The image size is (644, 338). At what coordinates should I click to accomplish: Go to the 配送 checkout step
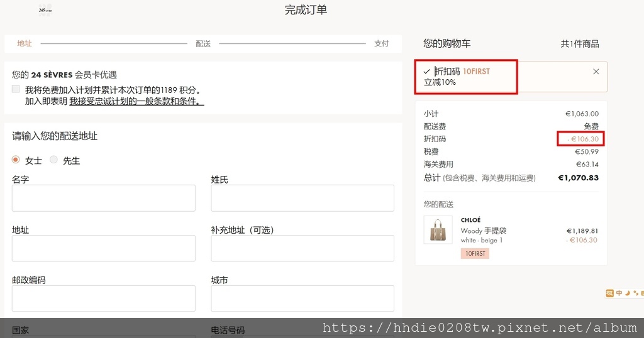pyautogui.click(x=203, y=43)
